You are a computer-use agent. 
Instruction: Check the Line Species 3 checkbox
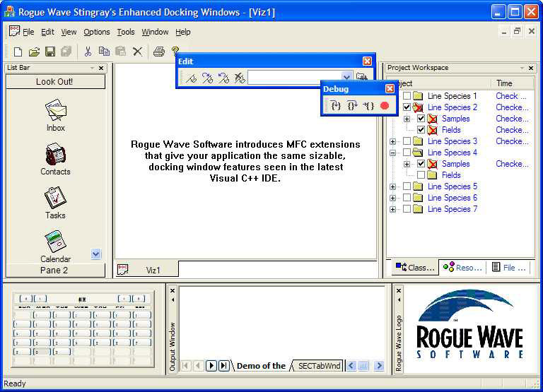(x=407, y=141)
